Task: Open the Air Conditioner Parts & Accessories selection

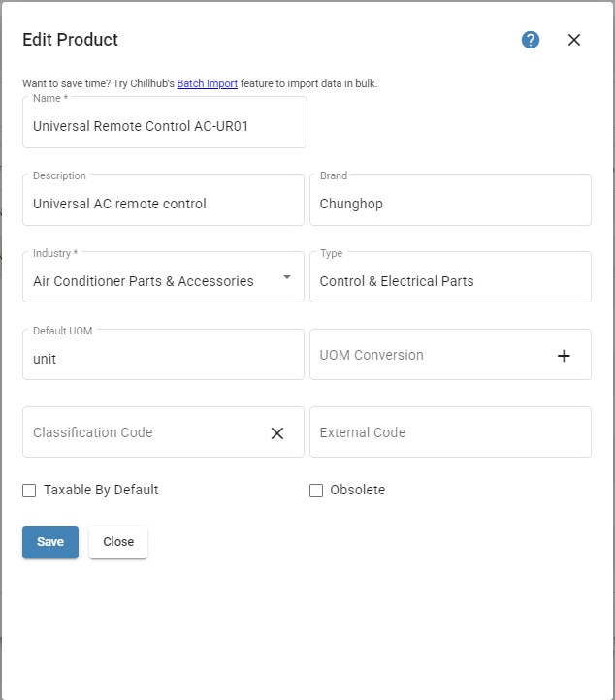Action: coord(146,281)
